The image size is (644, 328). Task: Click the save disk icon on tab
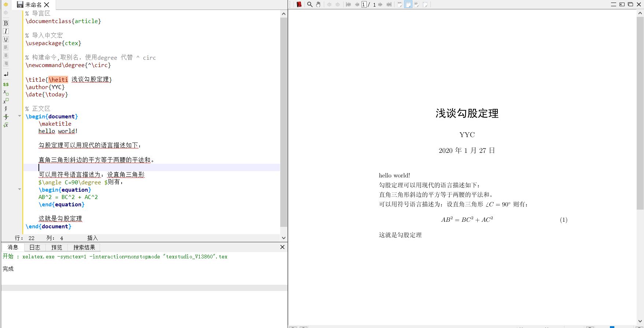[x=20, y=5]
